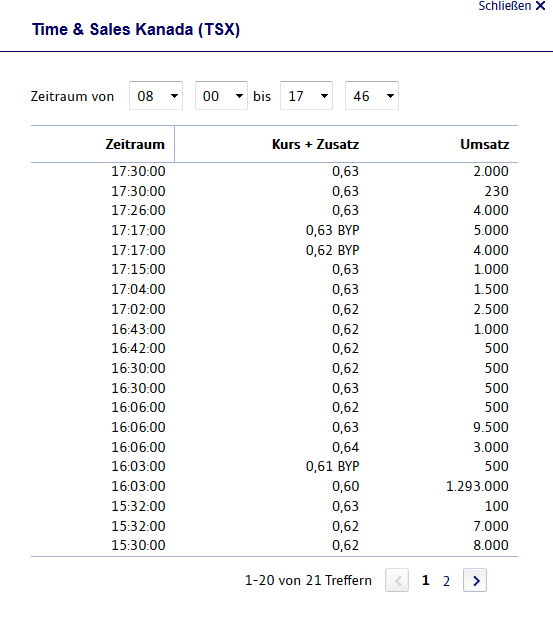Viewport: 553px width, 636px height.
Task: Select the time 15:30:00
Action: pos(138,546)
